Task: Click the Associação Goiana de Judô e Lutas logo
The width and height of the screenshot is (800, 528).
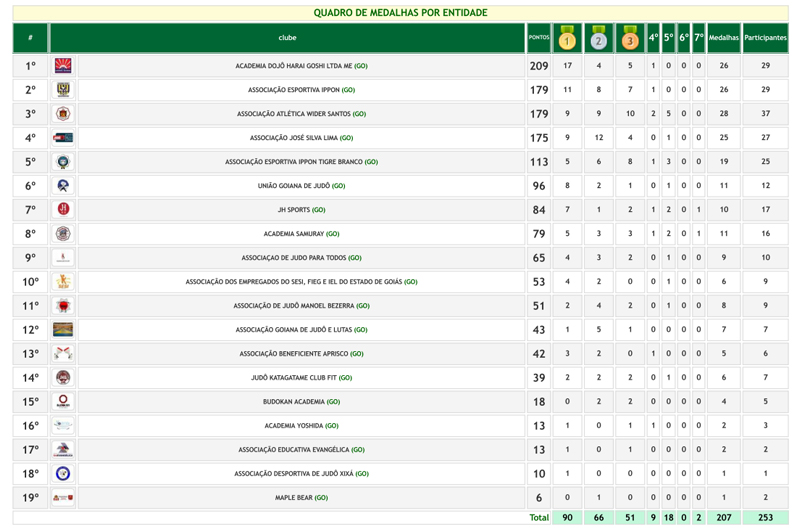Action: [63, 330]
